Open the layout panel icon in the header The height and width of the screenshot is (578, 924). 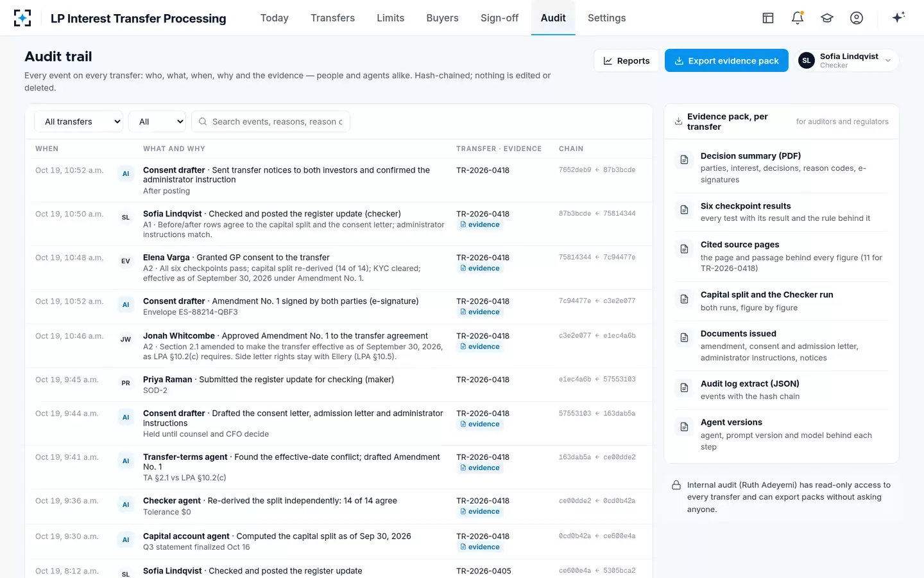point(768,18)
